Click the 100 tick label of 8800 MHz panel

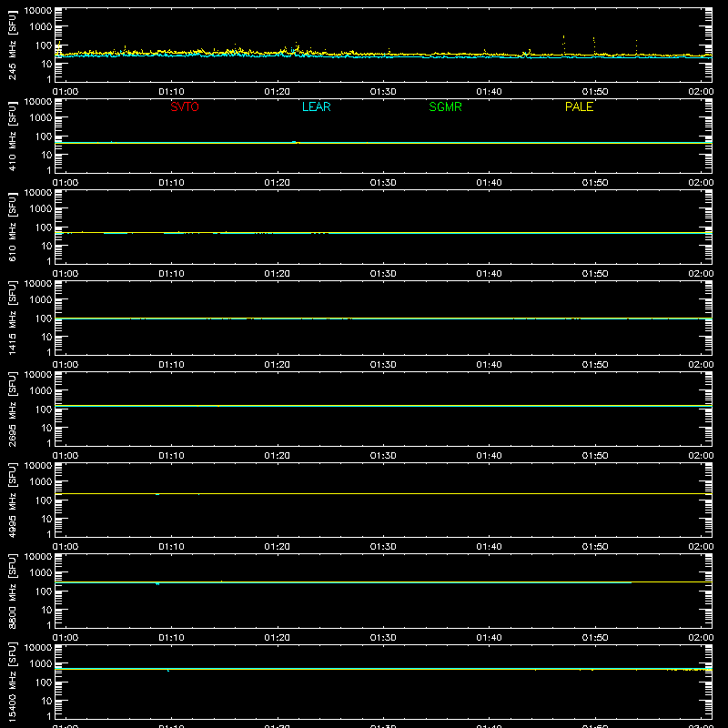[x=44, y=591]
